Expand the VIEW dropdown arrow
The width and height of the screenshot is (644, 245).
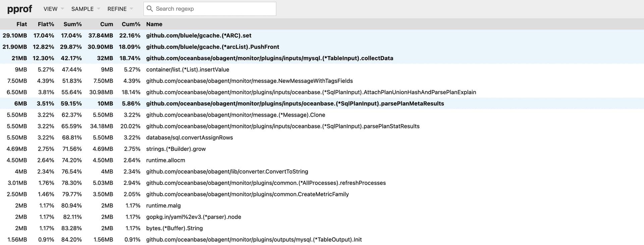tap(62, 9)
